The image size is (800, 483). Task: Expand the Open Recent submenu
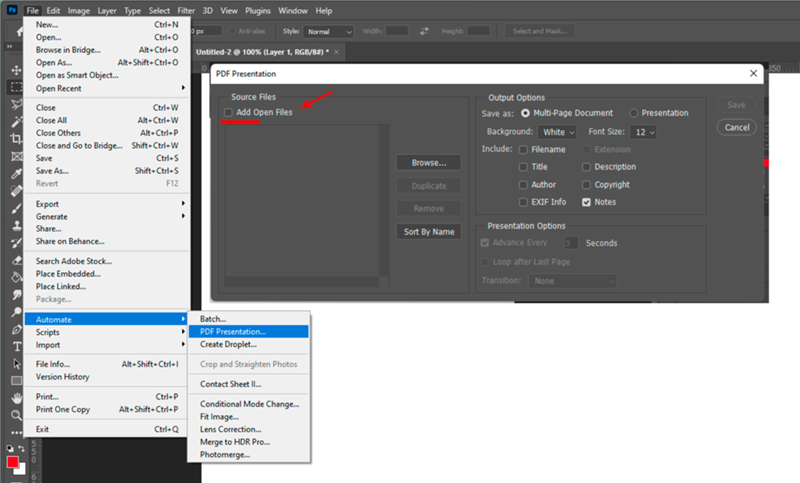(107, 88)
